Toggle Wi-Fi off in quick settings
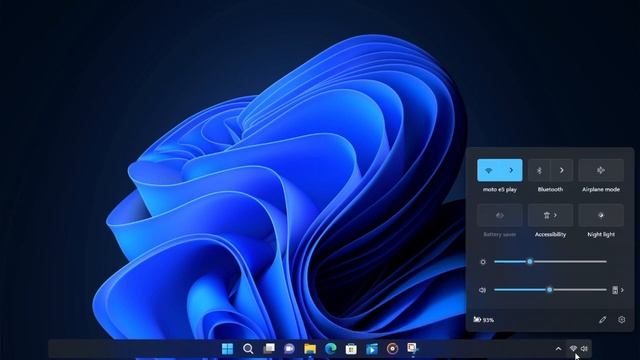 coord(489,170)
